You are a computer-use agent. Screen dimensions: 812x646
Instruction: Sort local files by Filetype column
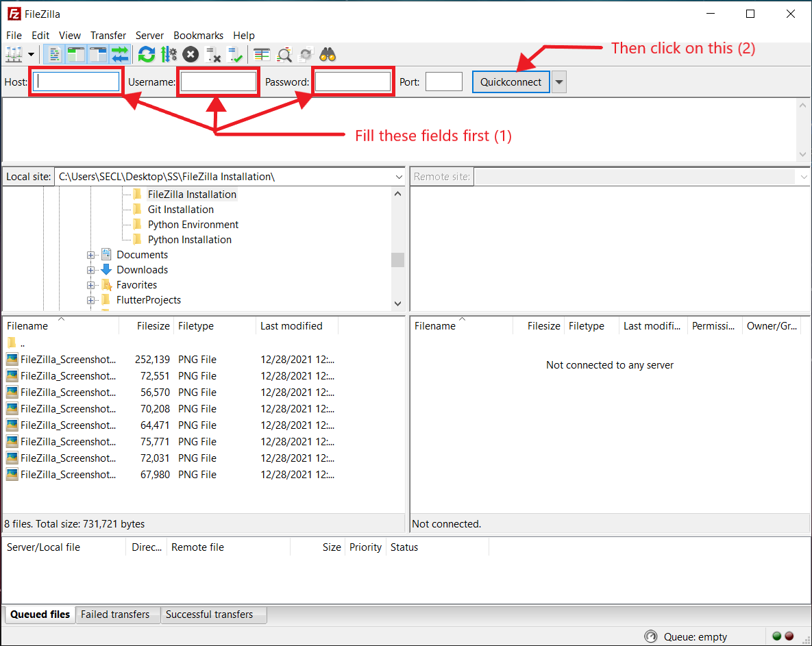coord(215,325)
